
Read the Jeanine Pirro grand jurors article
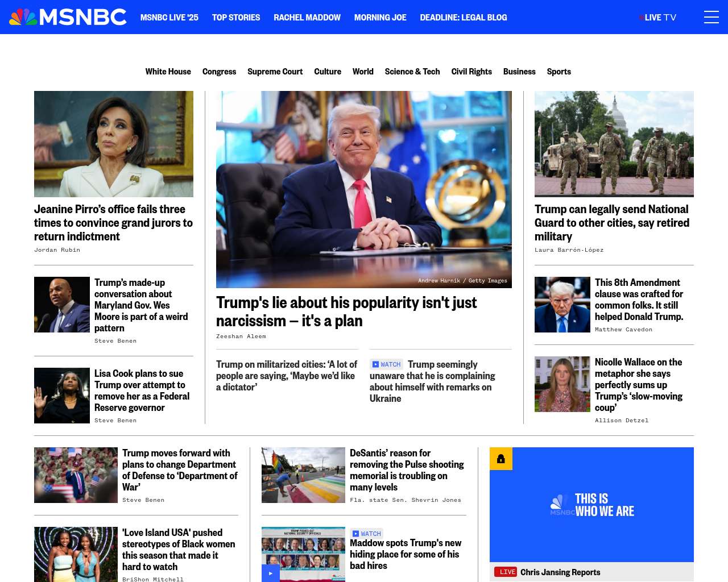click(x=114, y=223)
